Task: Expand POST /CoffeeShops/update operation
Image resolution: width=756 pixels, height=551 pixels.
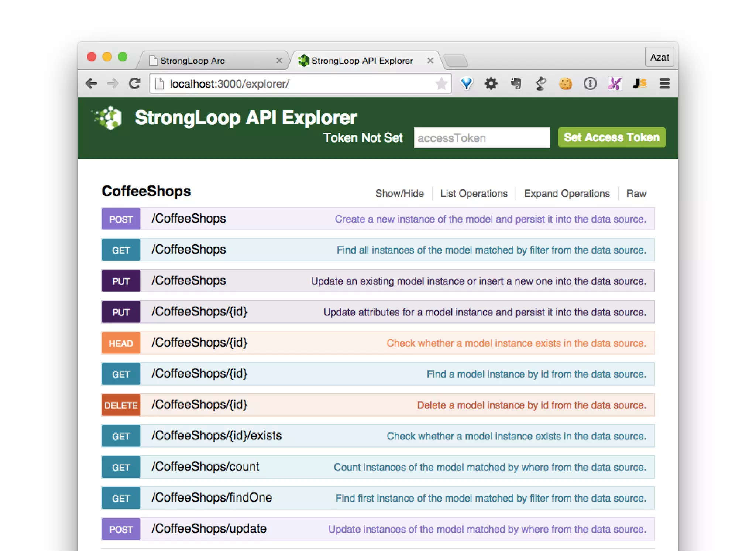Action: (x=378, y=529)
